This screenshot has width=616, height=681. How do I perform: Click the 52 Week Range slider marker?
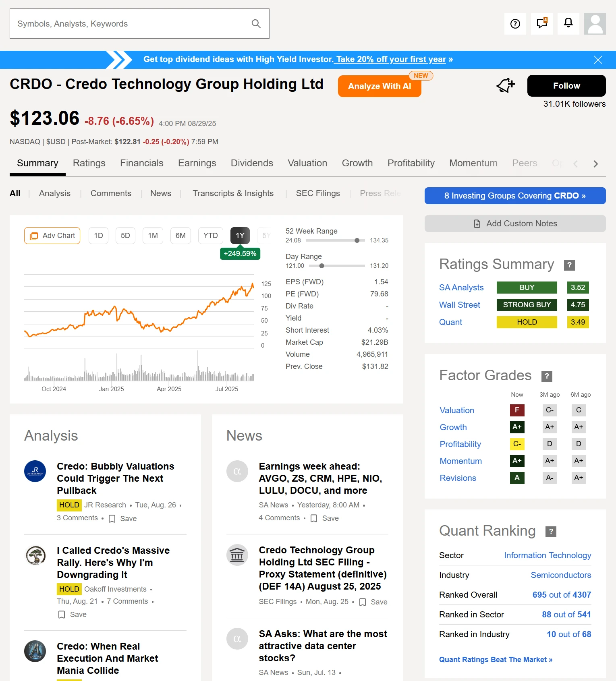tap(357, 240)
